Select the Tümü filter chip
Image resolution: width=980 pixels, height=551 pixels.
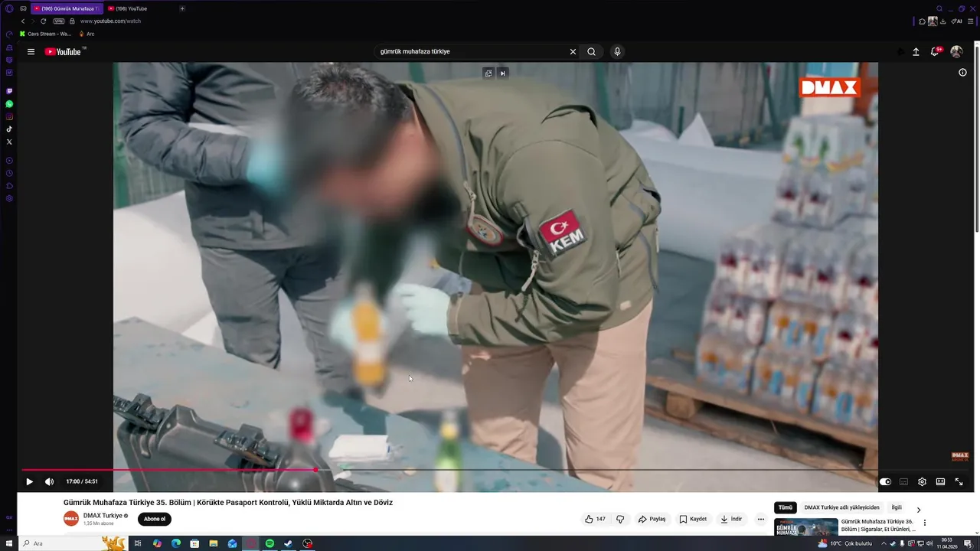[786, 507]
